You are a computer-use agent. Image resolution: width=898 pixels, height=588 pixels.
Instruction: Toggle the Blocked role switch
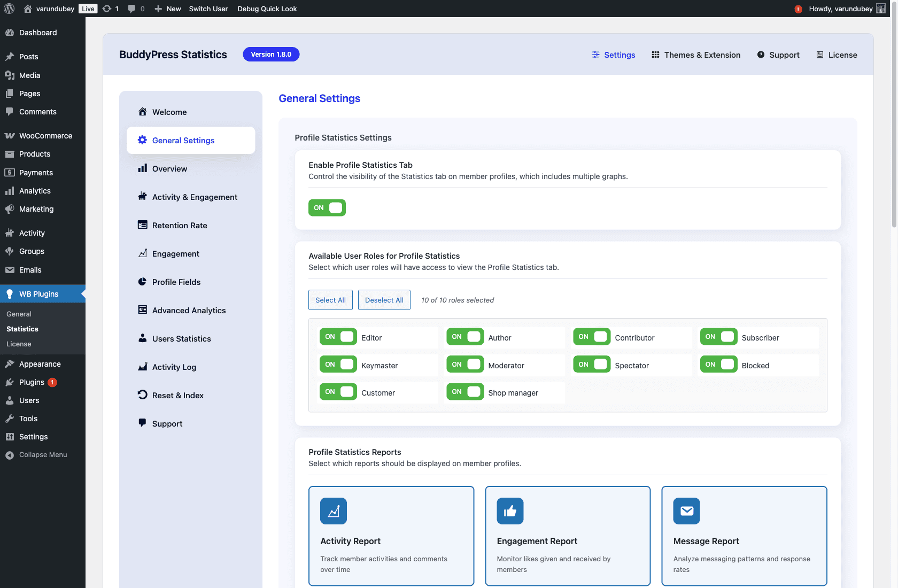point(718,365)
